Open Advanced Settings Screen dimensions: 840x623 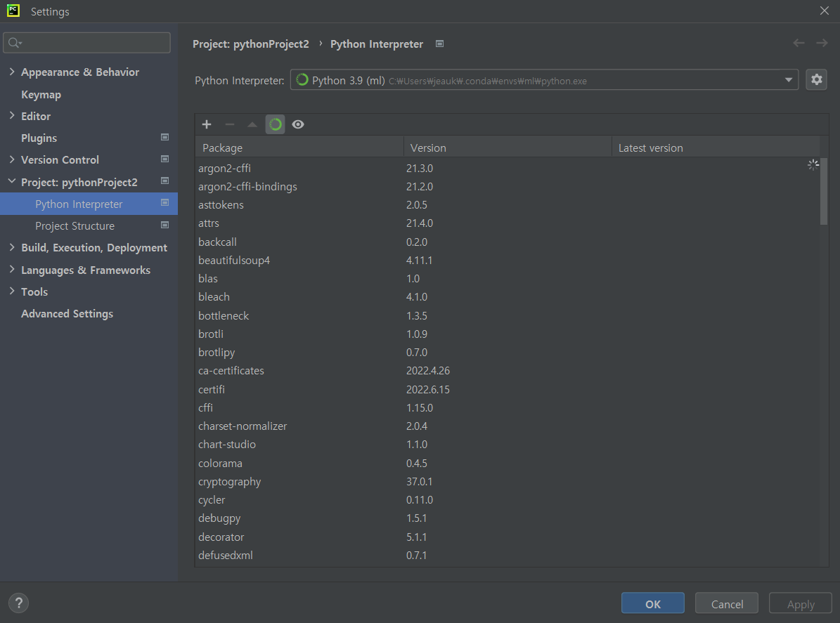tap(67, 314)
